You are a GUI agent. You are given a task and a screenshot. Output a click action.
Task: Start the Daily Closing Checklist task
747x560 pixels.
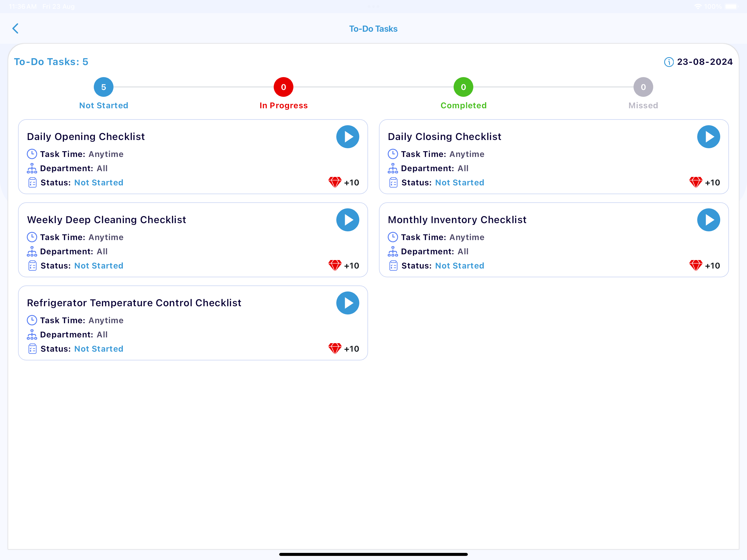click(x=708, y=137)
